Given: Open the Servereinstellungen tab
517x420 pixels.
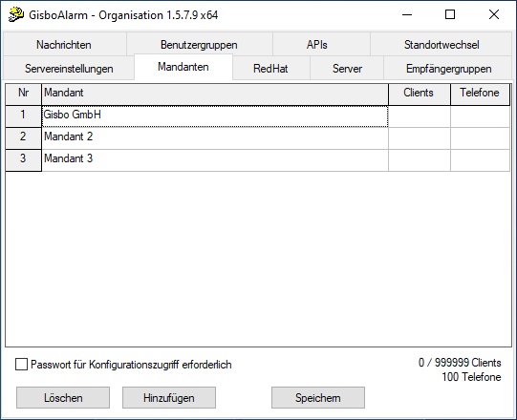Looking at the screenshot, I should [x=69, y=68].
